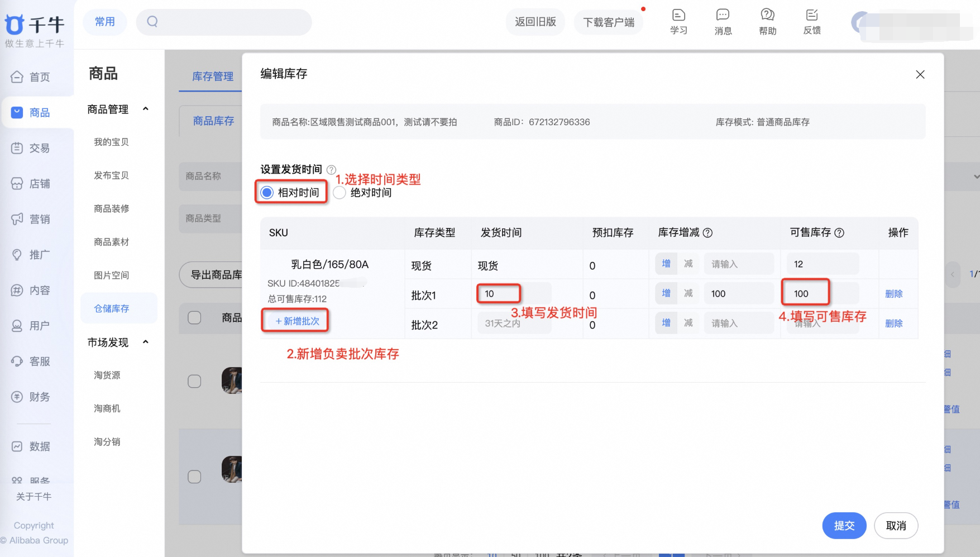Delete the 批次2 row
This screenshot has height=557, width=980.
(894, 323)
